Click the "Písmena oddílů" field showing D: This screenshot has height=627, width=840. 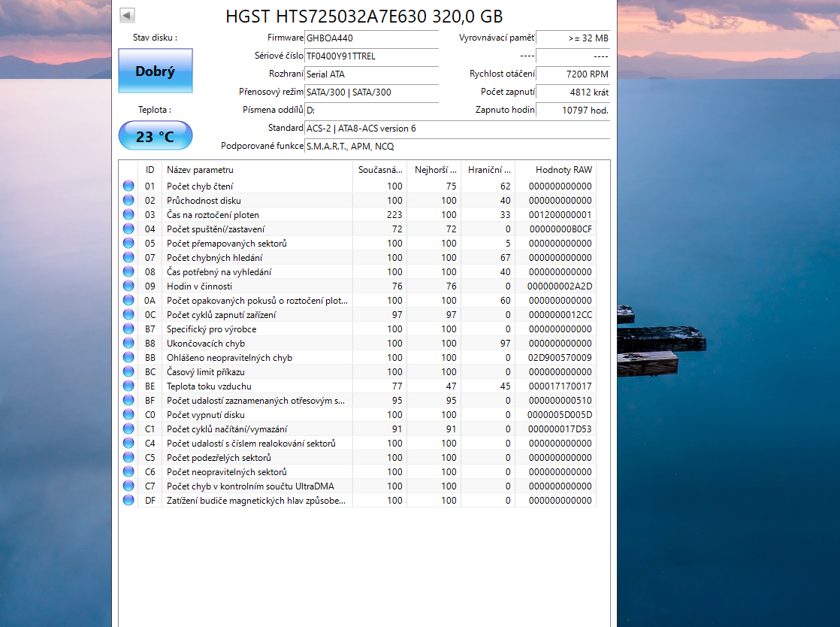(x=371, y=110)
